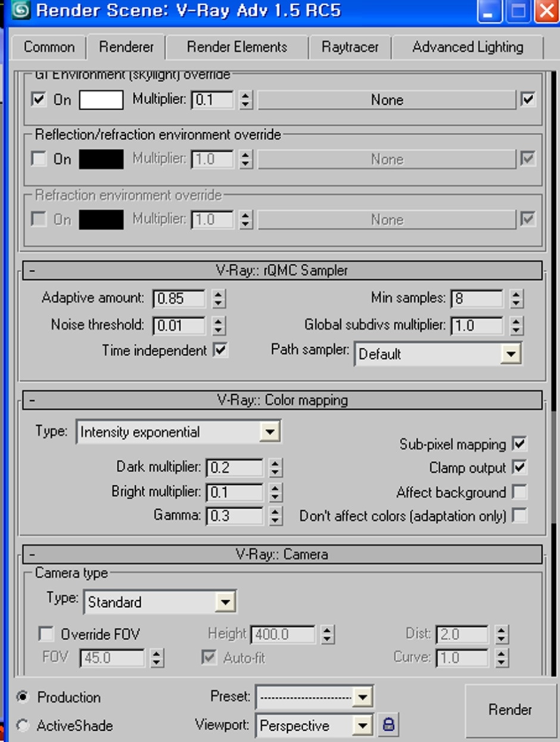This screenshot has height=742, width=560.
Task: Click the Dark multiplier spinner arrows
Action: [x=275, y=468]
